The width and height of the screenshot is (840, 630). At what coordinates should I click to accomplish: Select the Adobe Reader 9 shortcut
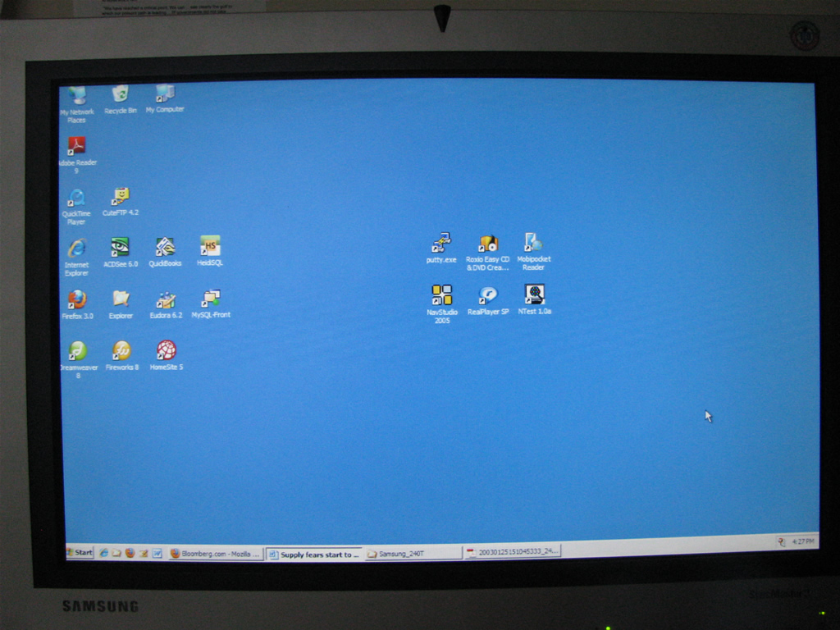tap(76, 155)
